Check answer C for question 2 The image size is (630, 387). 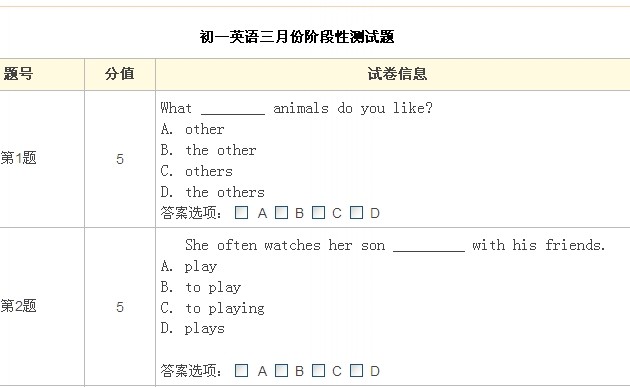[318, 371]
